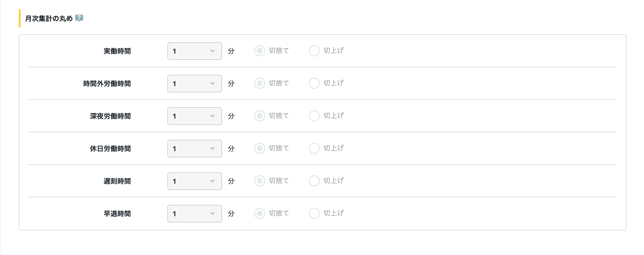644x255 pixels.
Task: Choose 切捨て for 早退時間
Action: click(260, 213)
